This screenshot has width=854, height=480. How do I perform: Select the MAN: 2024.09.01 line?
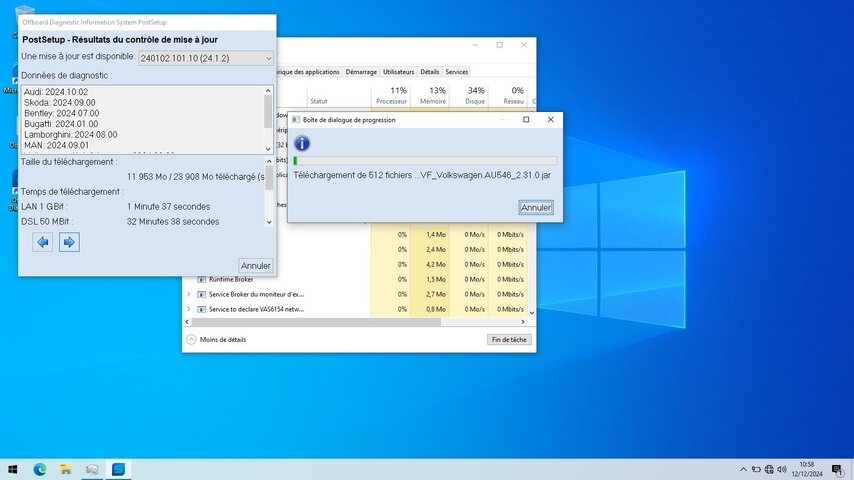click(x=56, y=145)
